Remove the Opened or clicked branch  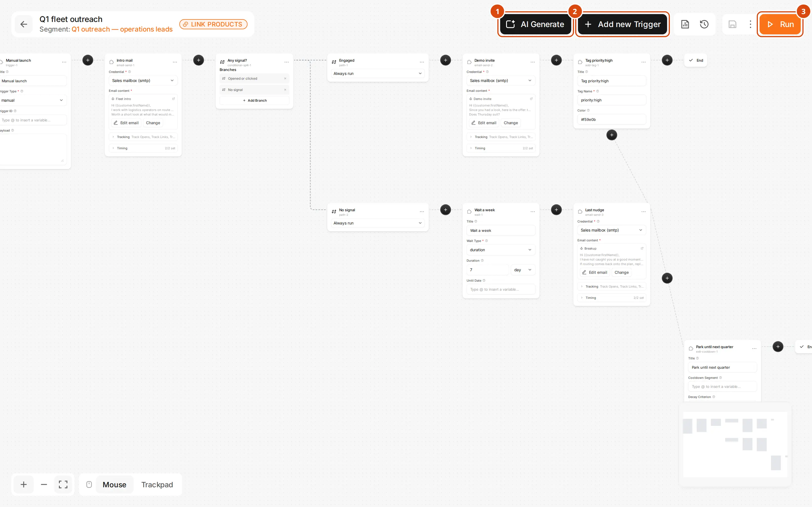[x=285, y=79]
